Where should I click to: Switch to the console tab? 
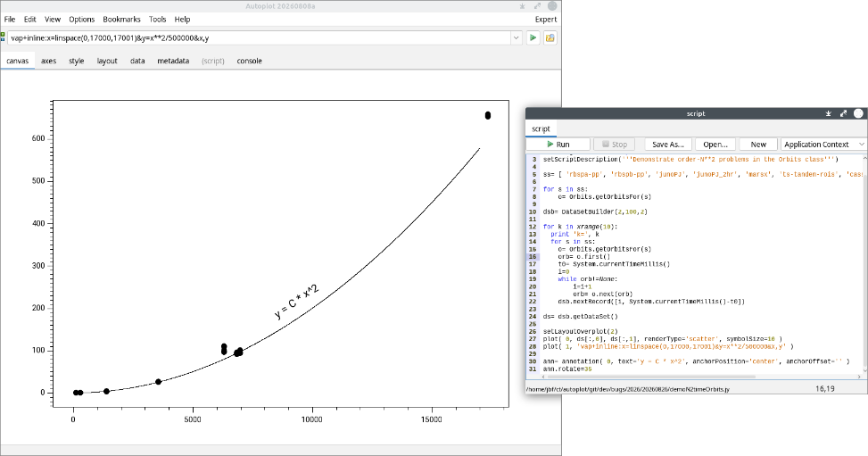pos(249,61)
